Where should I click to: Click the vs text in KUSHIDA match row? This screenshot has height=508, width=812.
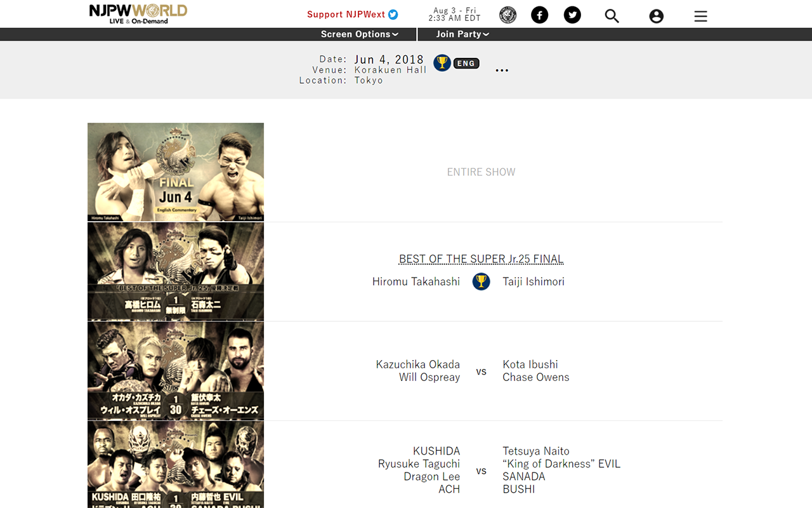[x=481, y=471]
